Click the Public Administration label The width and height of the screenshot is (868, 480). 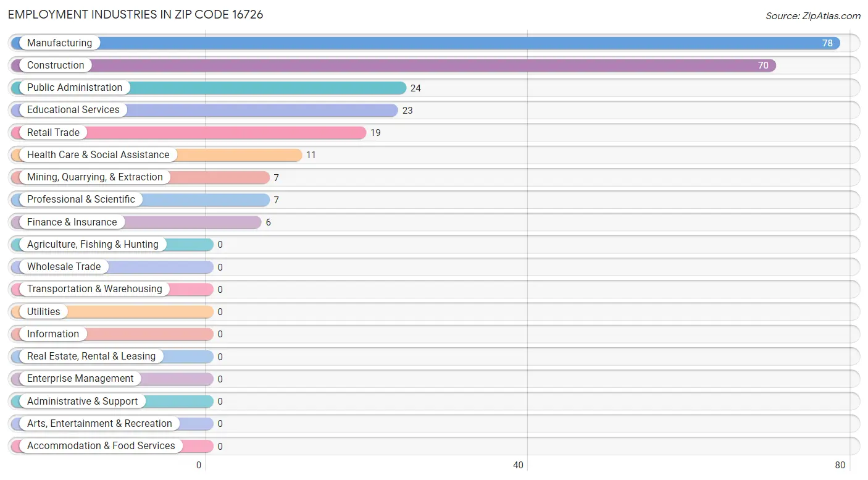[75, 87]
